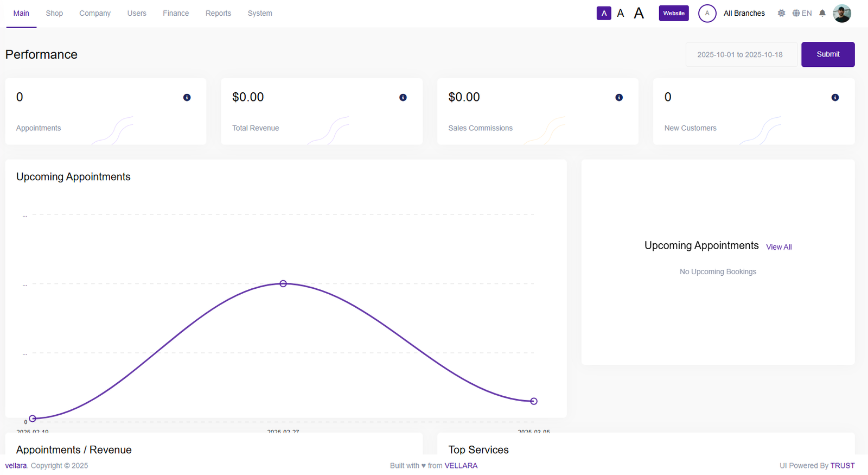This screenshot has height=475, width=868.
Task: Click the View All link
Action: [x=778, y=247]
